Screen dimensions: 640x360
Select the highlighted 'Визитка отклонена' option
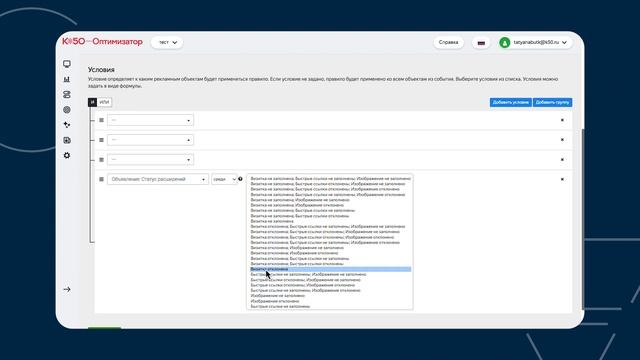[x=331, y=269]
